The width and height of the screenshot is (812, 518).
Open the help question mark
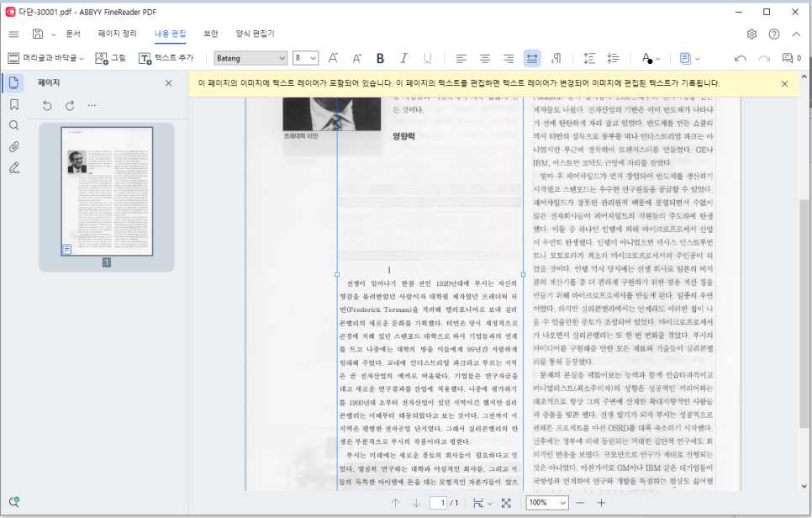coord(774,34)
